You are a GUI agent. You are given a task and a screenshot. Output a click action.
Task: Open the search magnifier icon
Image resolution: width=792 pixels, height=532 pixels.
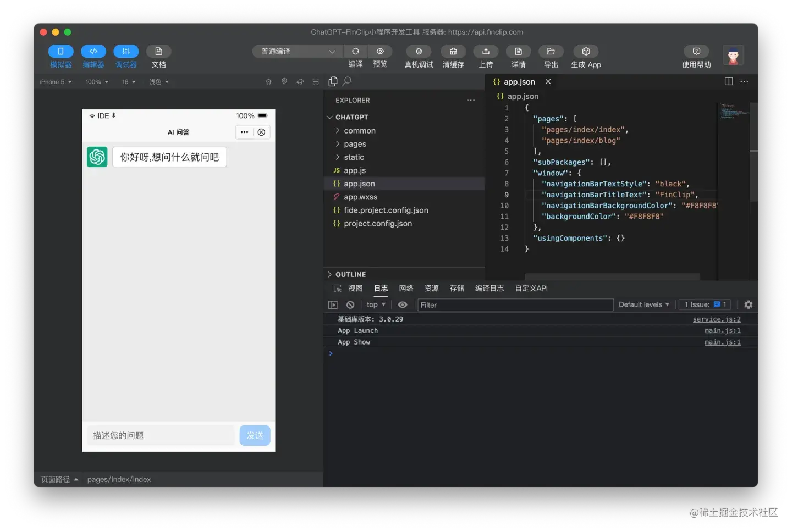pyautogui.click(x=347, y=81)
